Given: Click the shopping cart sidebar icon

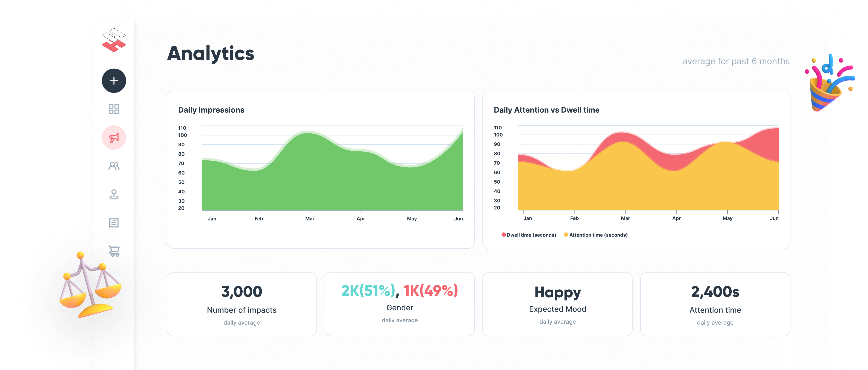Looking at the screenshot, I should tap(114, 251).
